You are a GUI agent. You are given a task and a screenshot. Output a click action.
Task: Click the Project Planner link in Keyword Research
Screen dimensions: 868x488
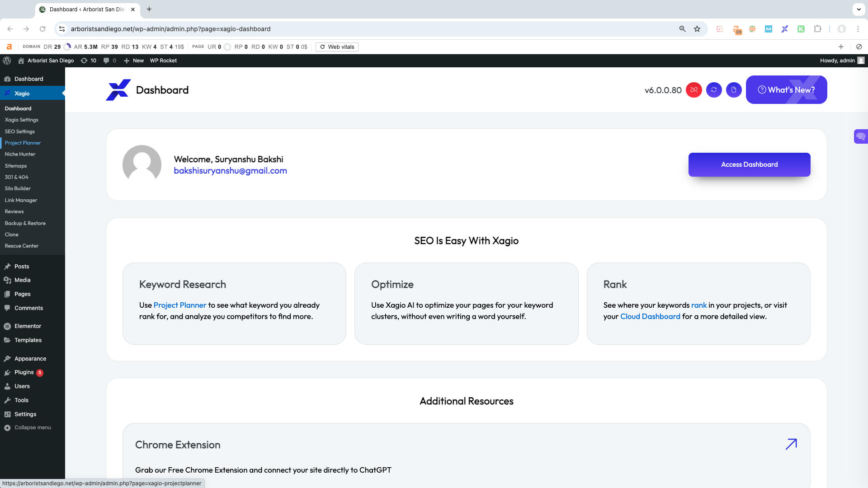[179, 305]
